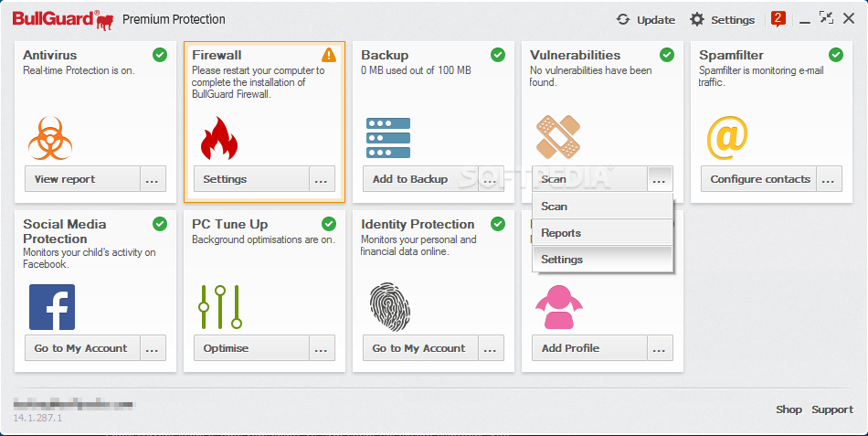Image resolution: width=868 pixels, height=436 pixels.
Task: Click the Spamfilter green status checkmark
Action: (836, 55)
